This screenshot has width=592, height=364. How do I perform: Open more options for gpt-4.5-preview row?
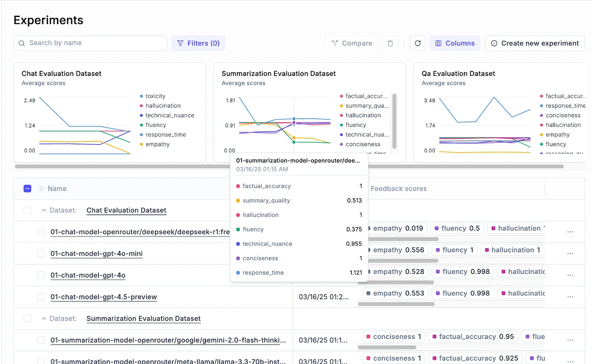[570, 297]
